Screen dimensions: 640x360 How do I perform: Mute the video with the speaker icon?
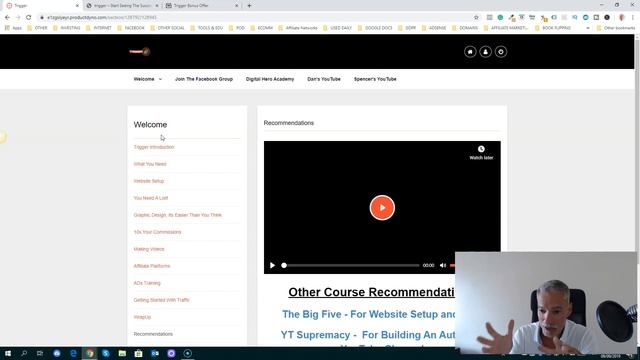click(x=443, y=265)
